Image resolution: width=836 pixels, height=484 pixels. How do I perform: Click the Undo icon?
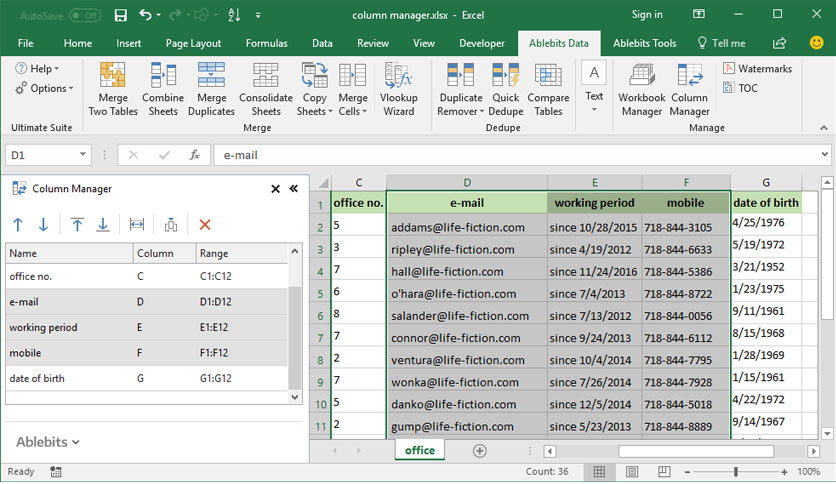pyautogui.click(x=145, y=15)
